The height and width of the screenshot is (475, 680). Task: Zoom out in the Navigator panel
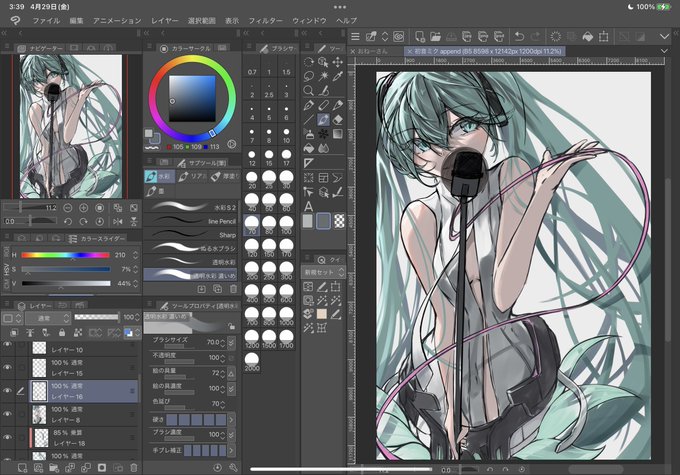coord(67,208)
